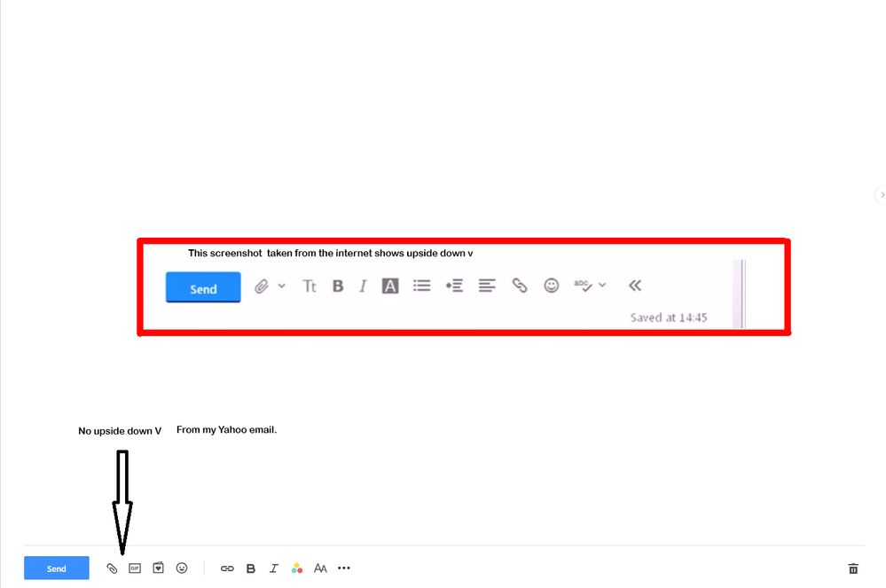Click the link icon in the red-boxed toolbar
Viewport: 886px width, 588px height.
point(520,286)
